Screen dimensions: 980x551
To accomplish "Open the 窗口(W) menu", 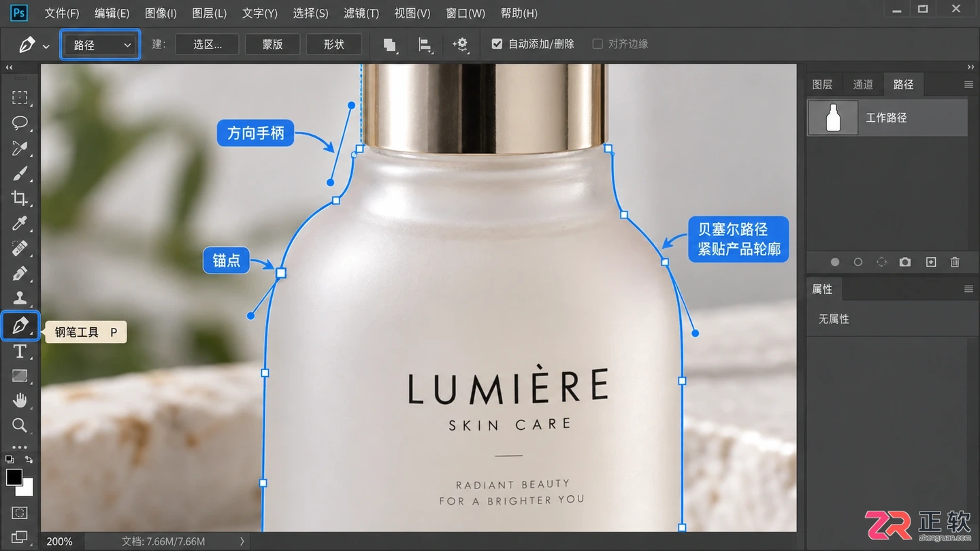I will click(x=465, y=13).
